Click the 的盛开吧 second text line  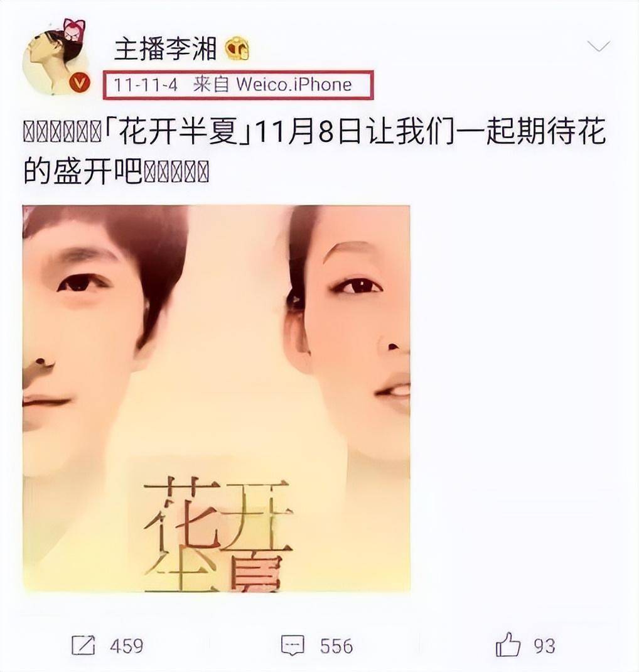[x=82, y=172]
